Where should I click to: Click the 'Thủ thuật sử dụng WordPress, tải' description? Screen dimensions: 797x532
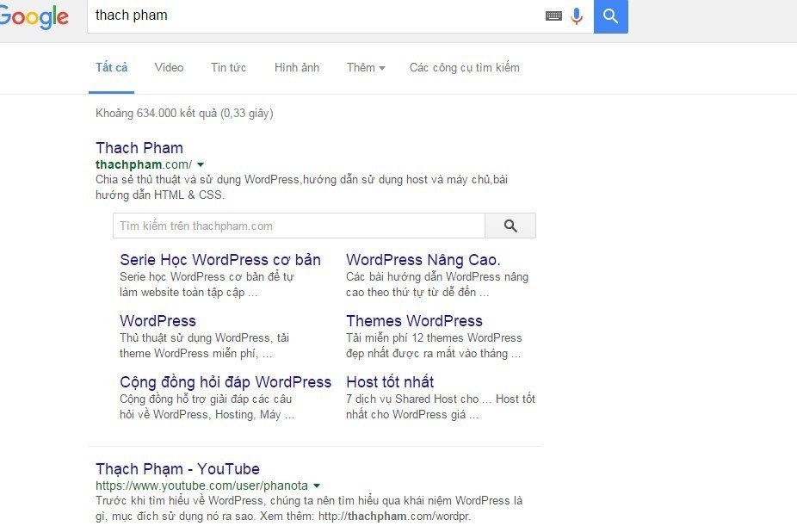click(x=204, y=346)
